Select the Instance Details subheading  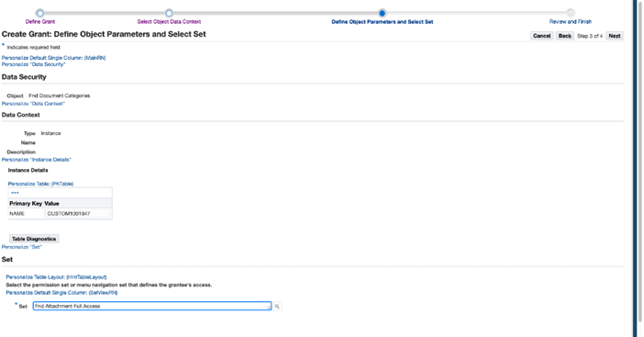28,170
